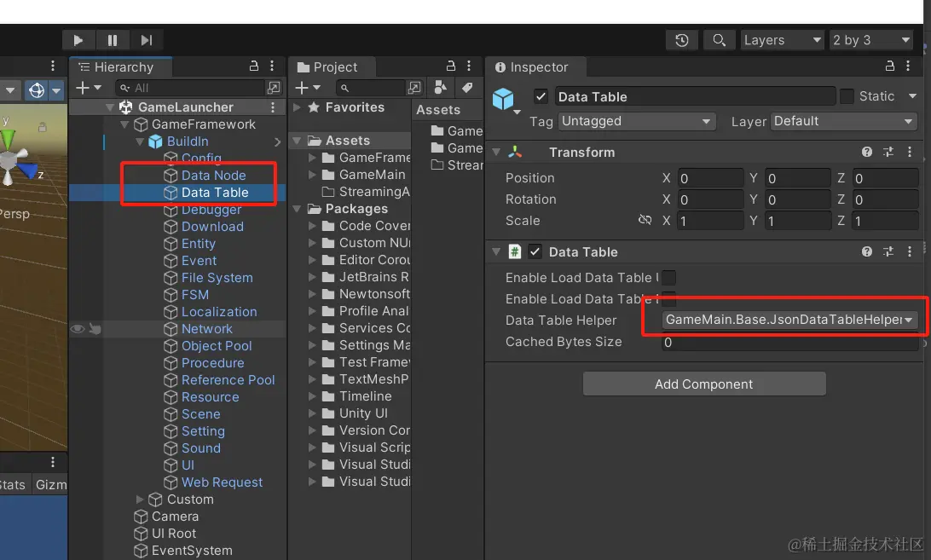Open Data Table component help icon
This screenshot has width=931, height=560.
[x=867, y=251]
